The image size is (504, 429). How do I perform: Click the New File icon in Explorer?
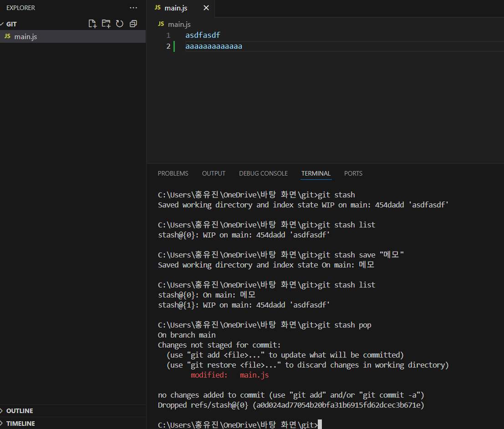click(92, 24)
